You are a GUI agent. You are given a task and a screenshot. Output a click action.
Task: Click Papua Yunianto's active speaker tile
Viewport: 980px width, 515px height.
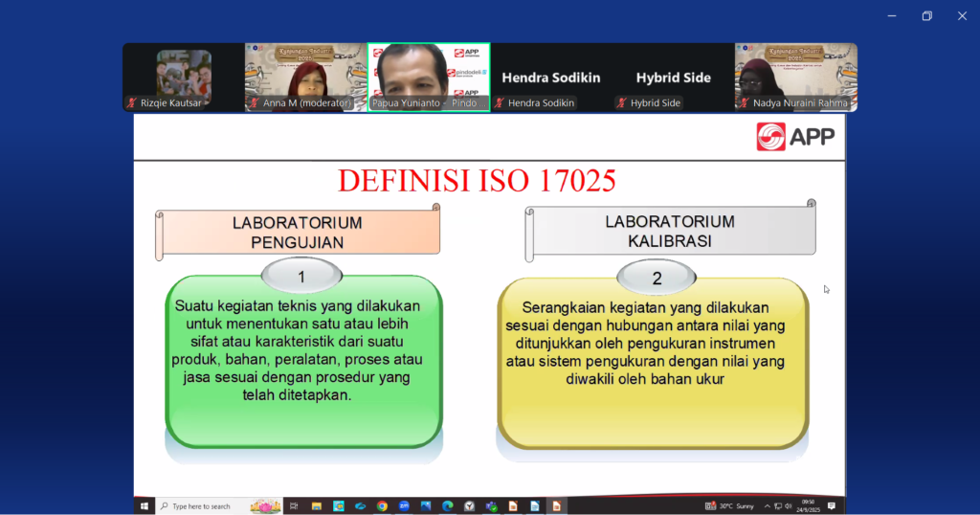[x=429, y=77]
